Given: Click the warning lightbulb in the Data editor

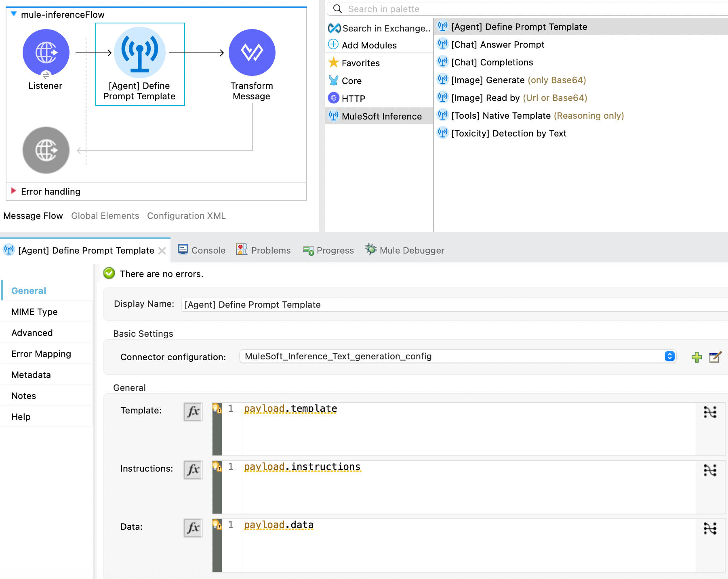Looking at the screenshot, I should tap(217, 524).
